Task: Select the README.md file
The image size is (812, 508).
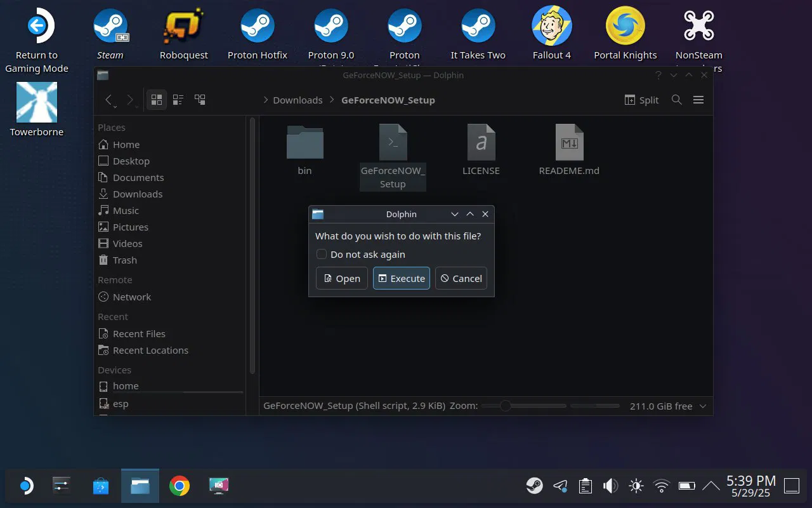Action: pos(569,150)
